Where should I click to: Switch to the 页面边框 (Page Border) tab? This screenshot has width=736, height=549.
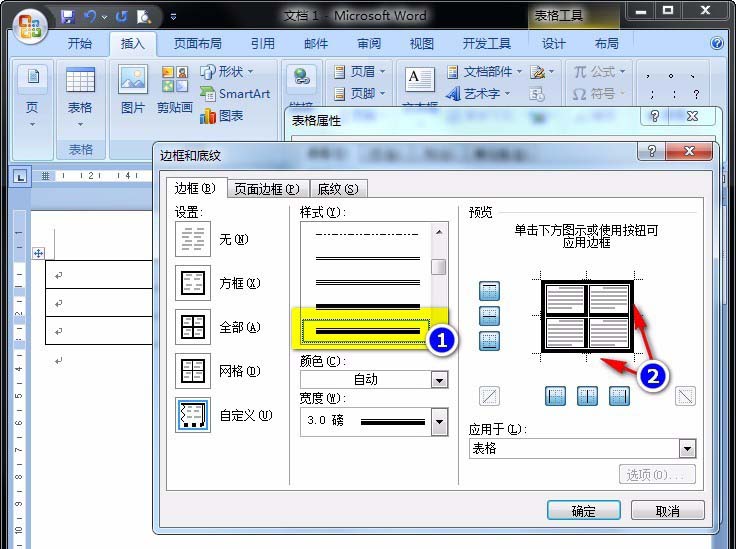[265, 189]
